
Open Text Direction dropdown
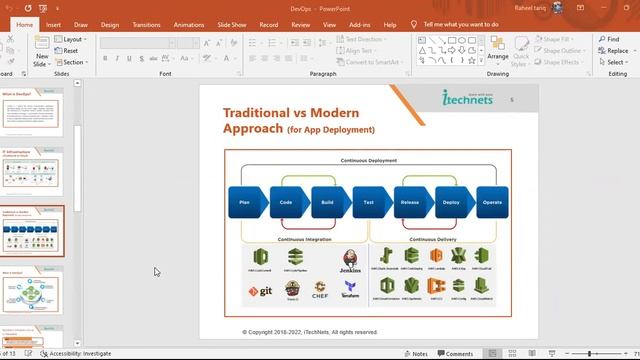point(362,39)
